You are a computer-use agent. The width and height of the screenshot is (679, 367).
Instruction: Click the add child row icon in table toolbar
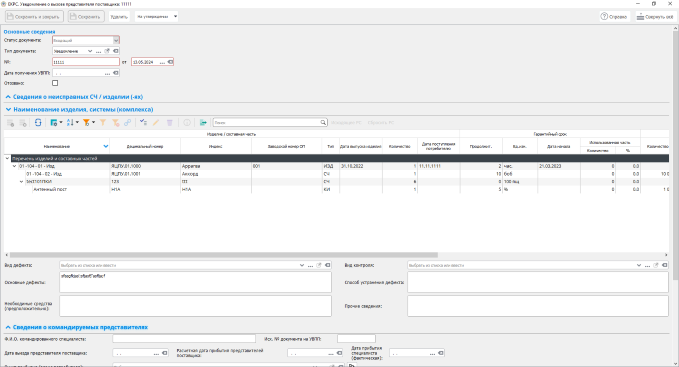coord(23,123)
